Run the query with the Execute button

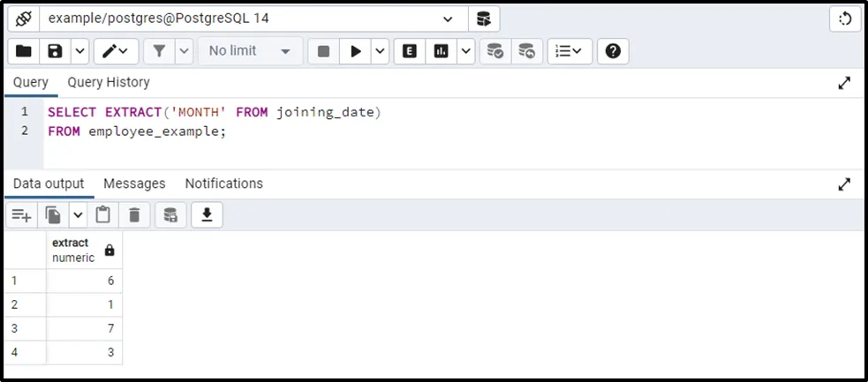(x=355, y=51)
